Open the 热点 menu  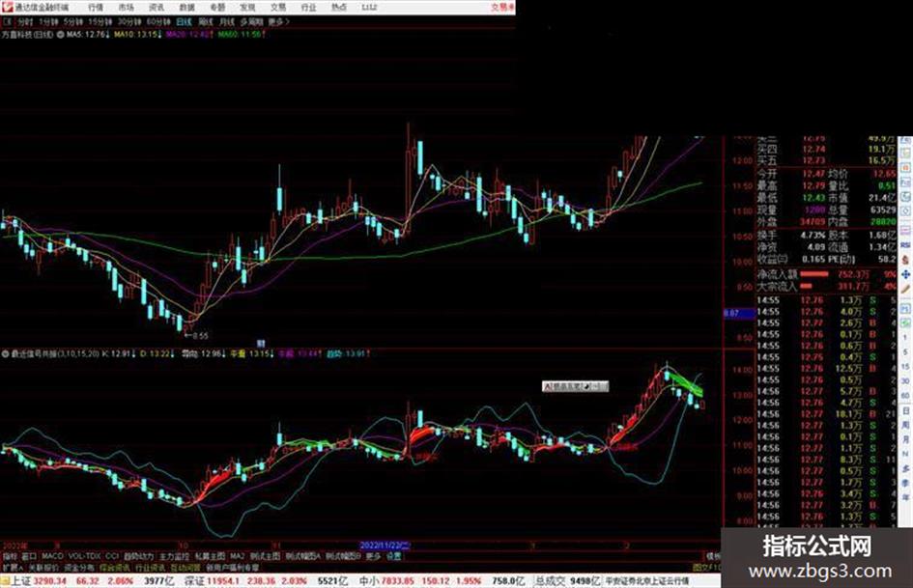tap(339, 8)
